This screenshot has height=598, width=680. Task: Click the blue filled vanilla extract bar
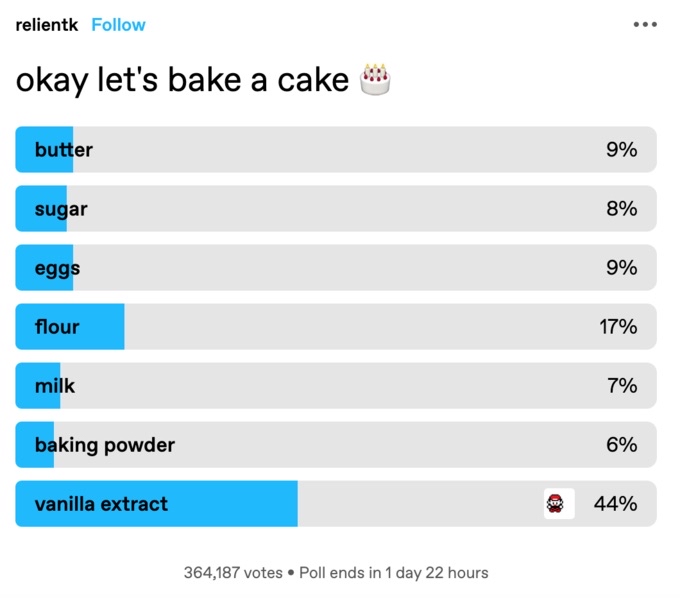(157, 503)
